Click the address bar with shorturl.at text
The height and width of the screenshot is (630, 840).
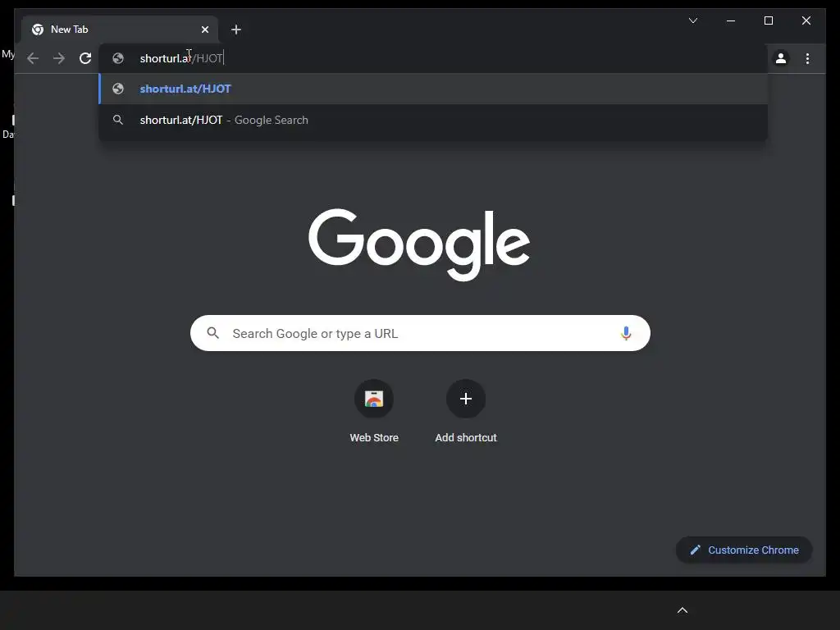pyautogui.click(x=433, y=58)
